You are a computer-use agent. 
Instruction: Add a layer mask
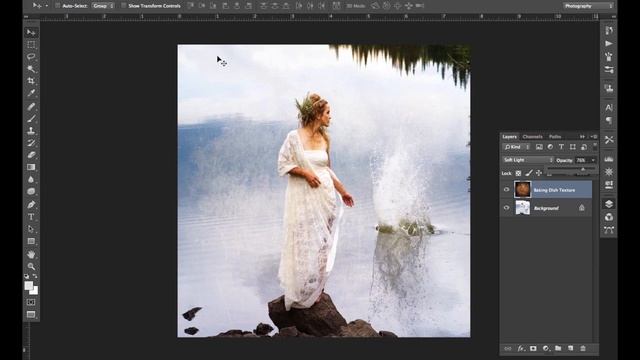[533, 349]
